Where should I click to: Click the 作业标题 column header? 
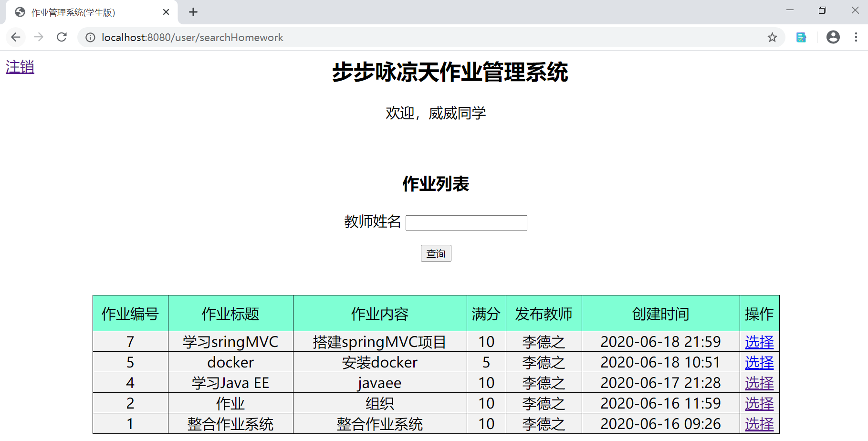click(x=230, y=314)
